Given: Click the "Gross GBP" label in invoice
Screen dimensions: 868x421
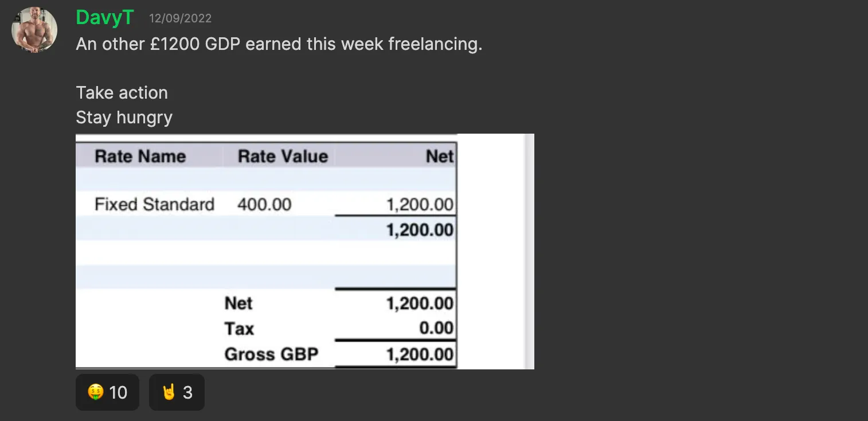Looking at the screenshot, I should tap(271, 354).
